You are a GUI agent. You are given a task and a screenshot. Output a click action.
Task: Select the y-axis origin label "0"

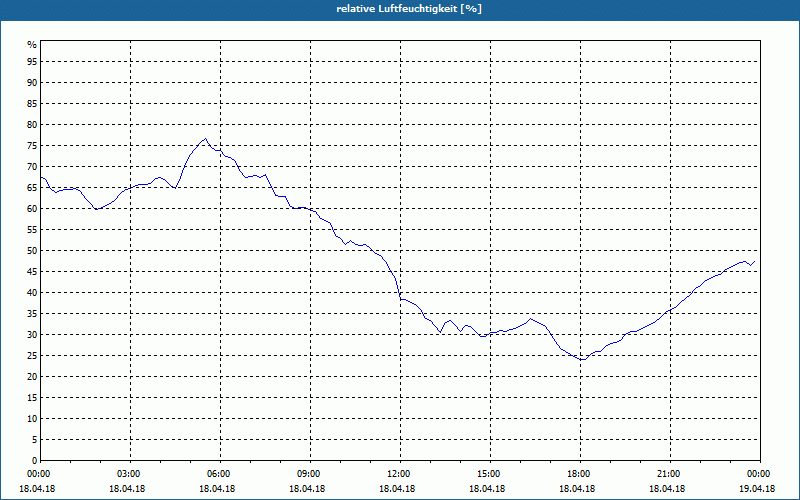tap(35, 461)
